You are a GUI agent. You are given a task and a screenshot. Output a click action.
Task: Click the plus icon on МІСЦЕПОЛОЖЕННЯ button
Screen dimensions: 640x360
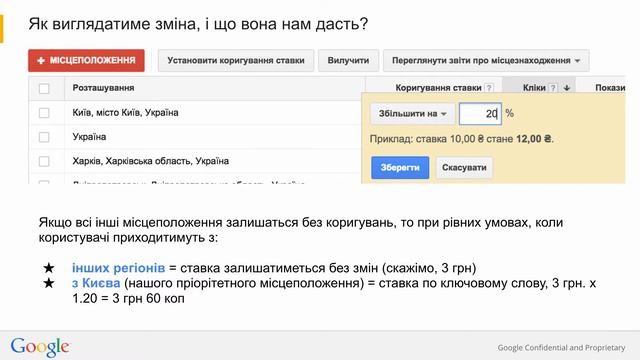(41, 61)
